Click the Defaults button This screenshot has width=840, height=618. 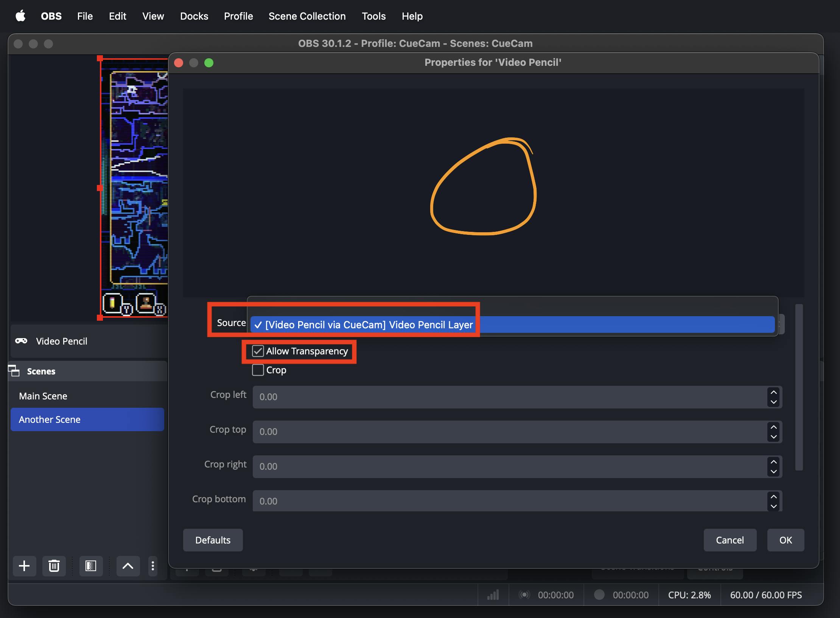click(x=213, y=540)
